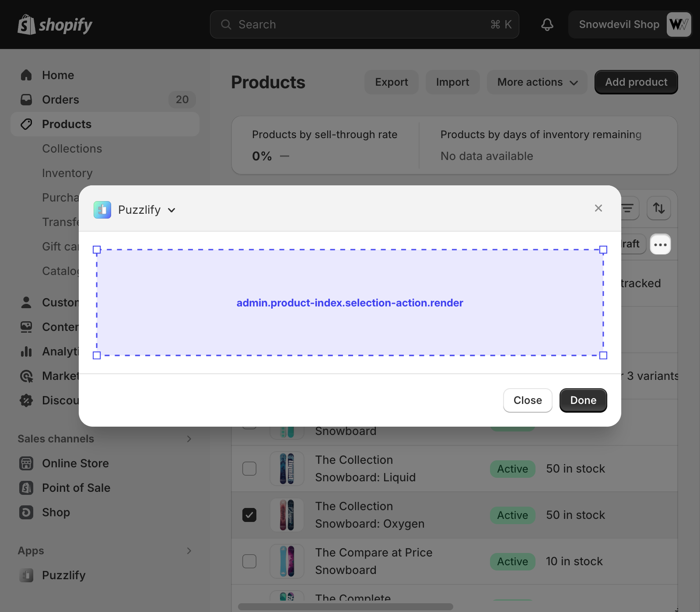This screenshot has width=700, height=612.
Task: Open the notifications bell
Action: click(547, 24)
